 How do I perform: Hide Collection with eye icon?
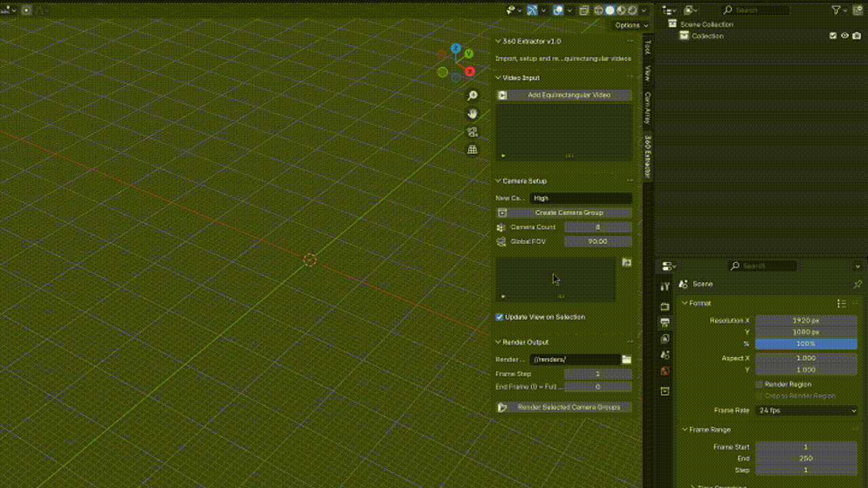point(845,36)
